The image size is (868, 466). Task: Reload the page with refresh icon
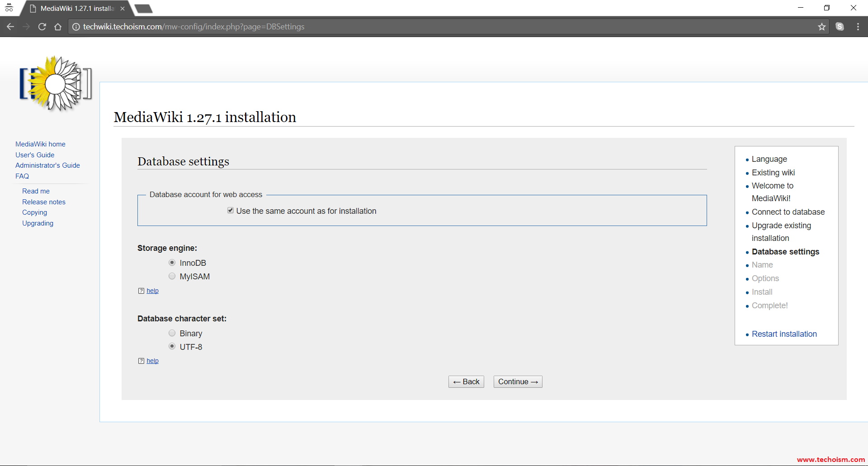click(42, 27)
